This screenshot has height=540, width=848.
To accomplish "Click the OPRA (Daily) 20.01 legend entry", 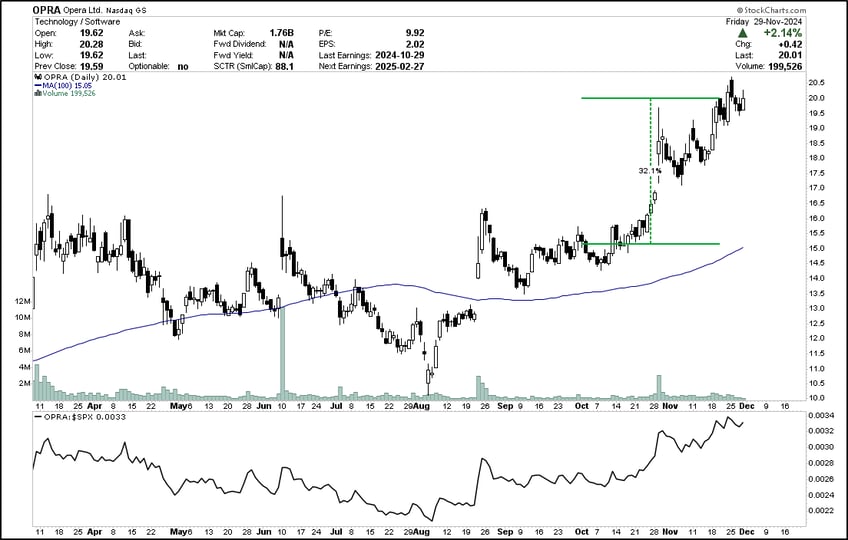I will (84, 77).
